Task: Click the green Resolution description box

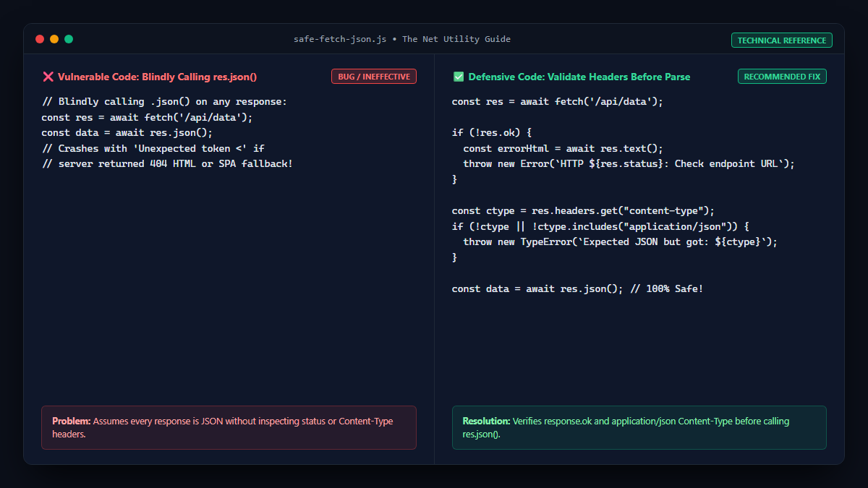Action: coord(639,427)
